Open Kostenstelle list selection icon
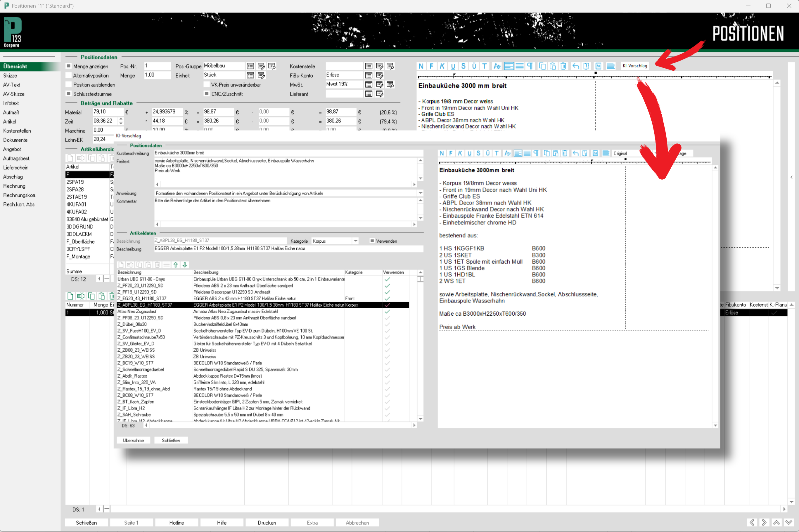 click(369, 66)
